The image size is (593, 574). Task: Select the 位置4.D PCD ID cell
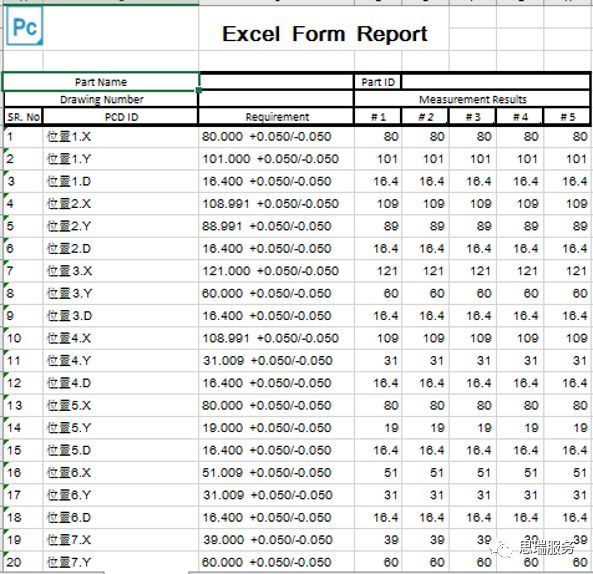pos(121,383)
